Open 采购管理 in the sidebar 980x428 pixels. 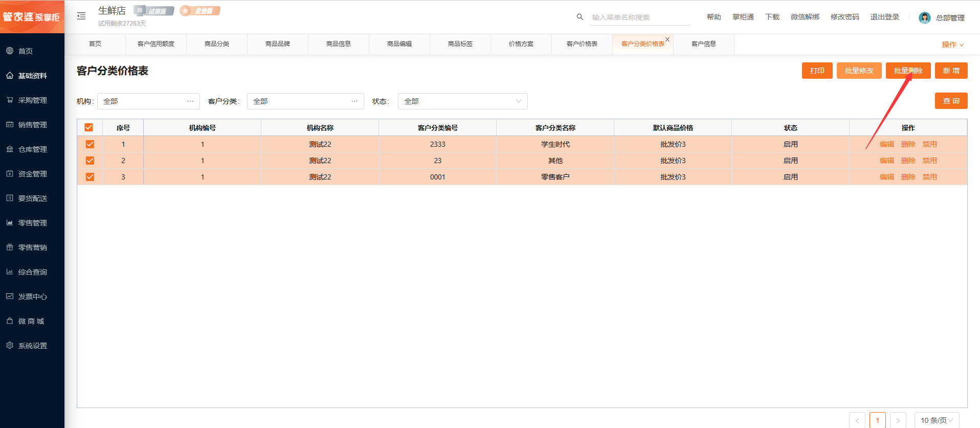coord(32,100)
